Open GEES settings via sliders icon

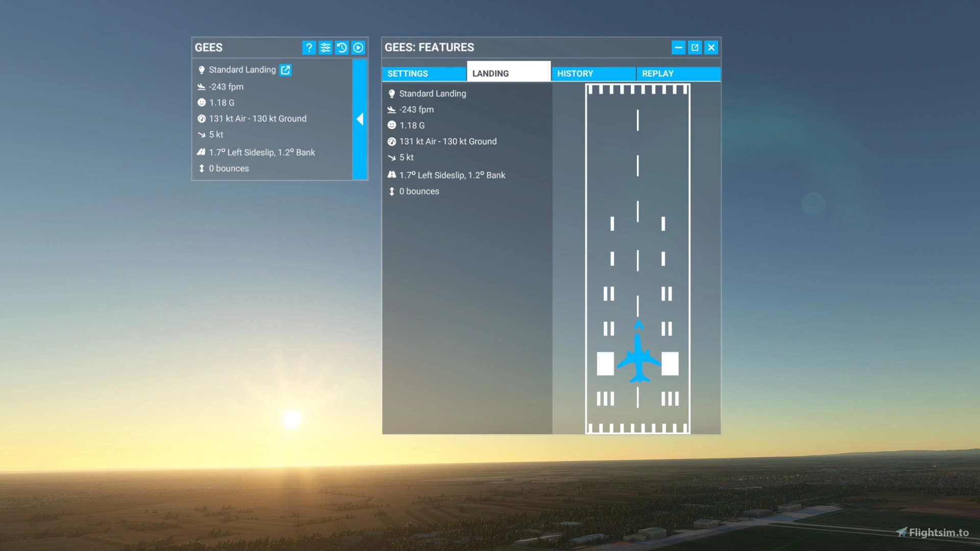pos(326,47)
